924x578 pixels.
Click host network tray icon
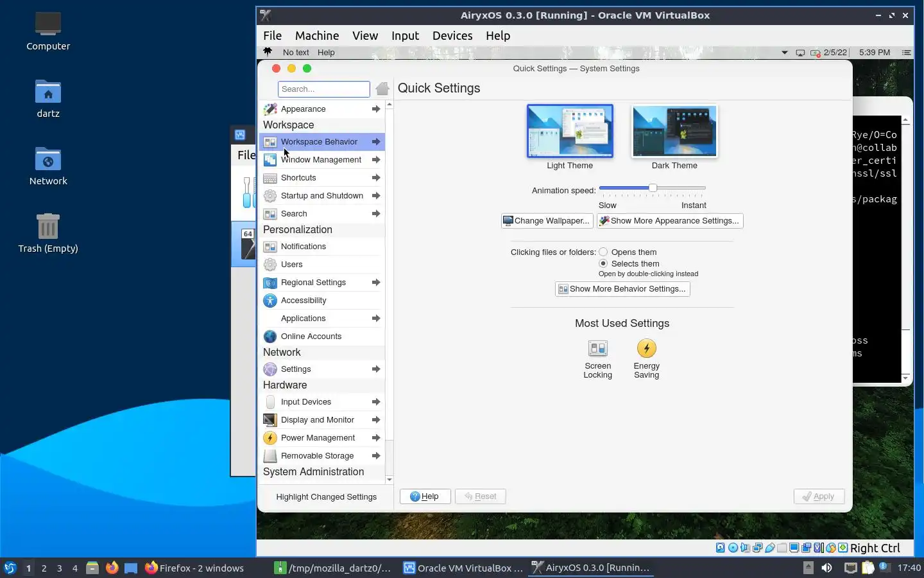click(850, 568)
